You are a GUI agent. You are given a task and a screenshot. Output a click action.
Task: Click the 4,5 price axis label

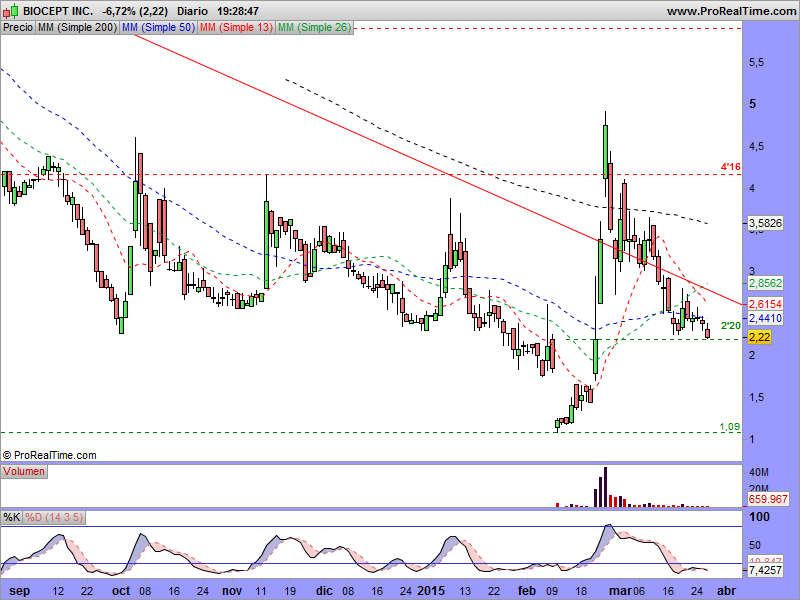pyautogui.click(x=757, y=146)
